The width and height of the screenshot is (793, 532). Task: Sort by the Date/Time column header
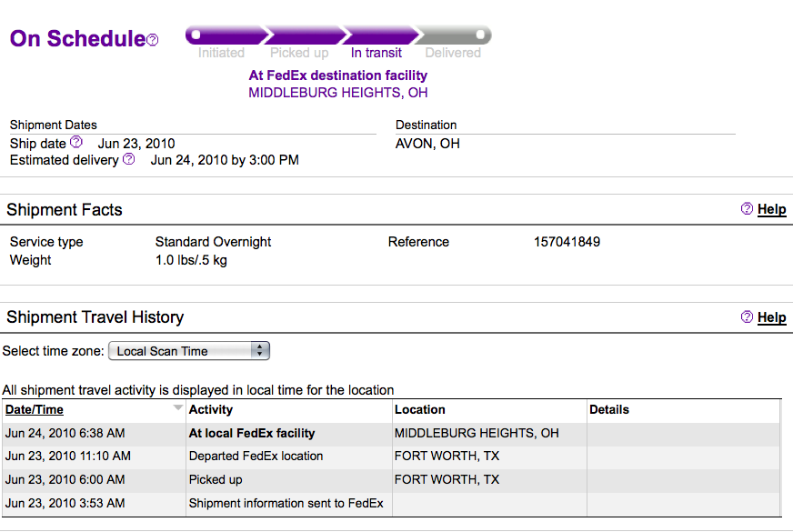(35, 409)
